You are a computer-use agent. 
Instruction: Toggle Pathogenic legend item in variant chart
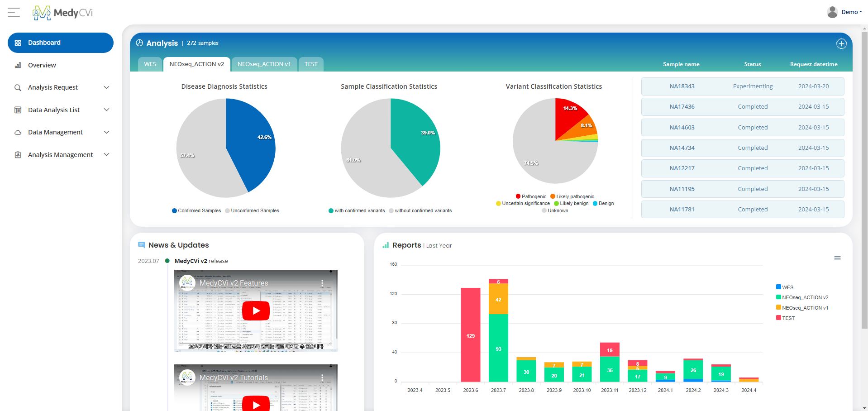[531, 196]
